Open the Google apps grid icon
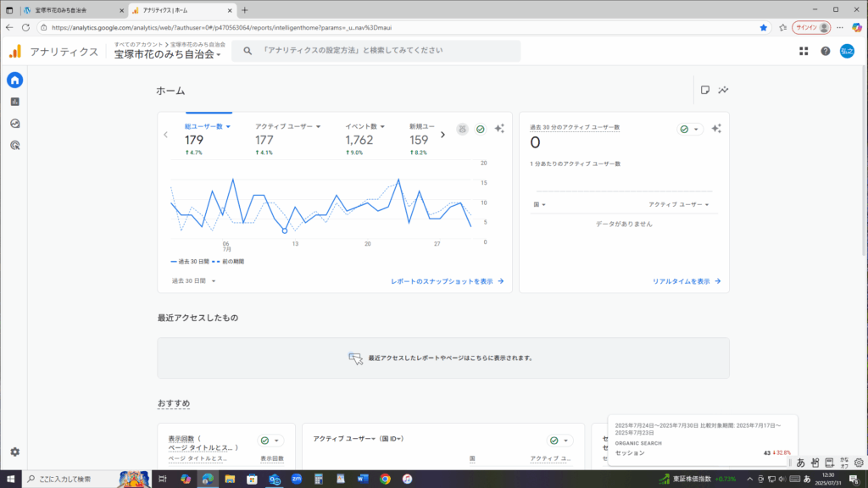Viewport: 868px width, 488px height. click(804, 51)
